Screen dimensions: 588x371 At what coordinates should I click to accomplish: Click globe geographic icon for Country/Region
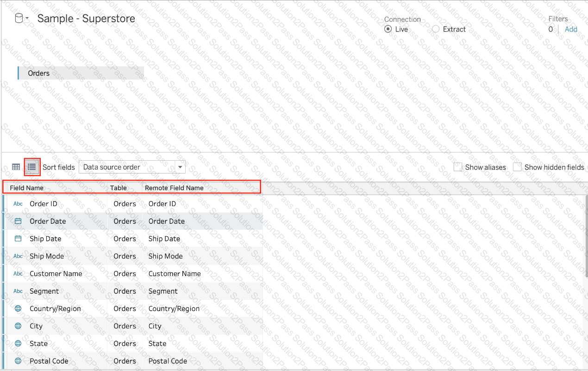coord(18,308)
